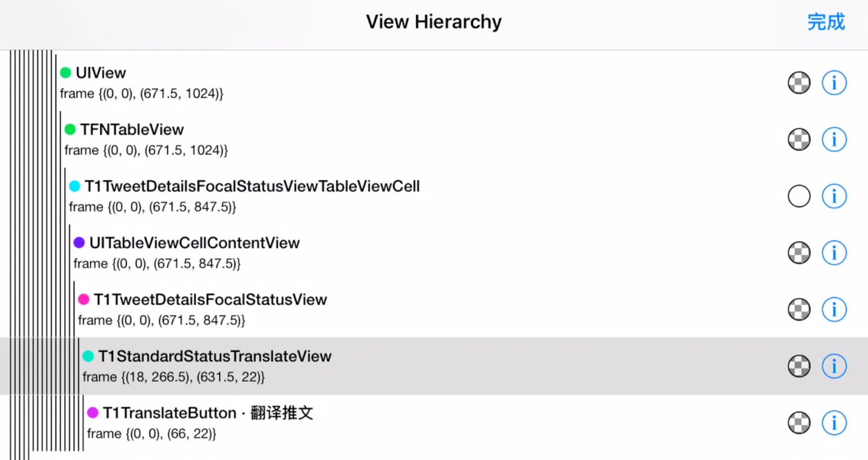This screenshot has height=460, width=868.
Task: Open info for the TFNTableView row
Action: tap(834, 139)
